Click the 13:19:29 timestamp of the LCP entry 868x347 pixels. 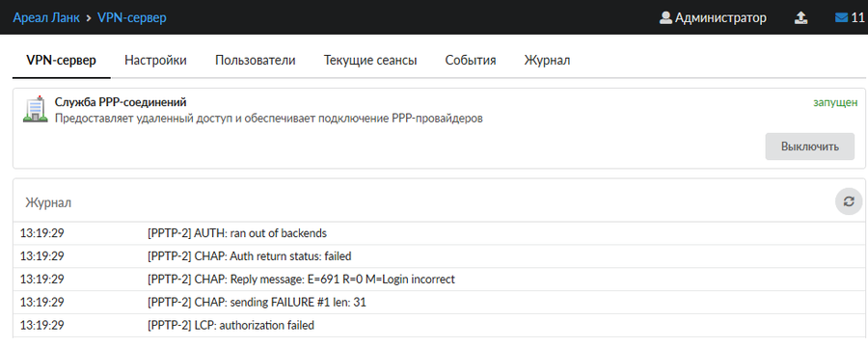point(42,326)
